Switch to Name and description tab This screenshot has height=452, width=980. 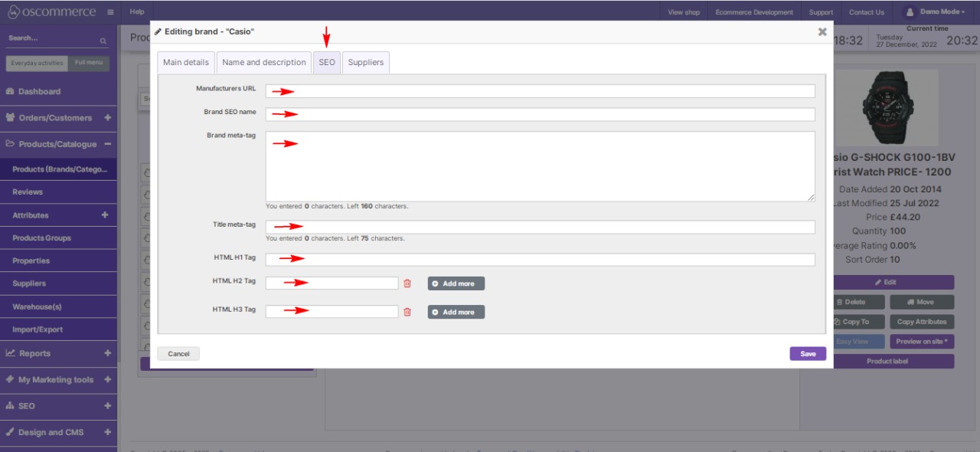click(x=264, y=62)
